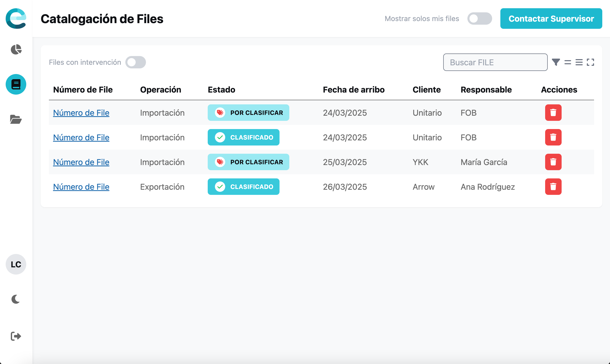Select the catalog book icon in sidebar

[16, 84]
